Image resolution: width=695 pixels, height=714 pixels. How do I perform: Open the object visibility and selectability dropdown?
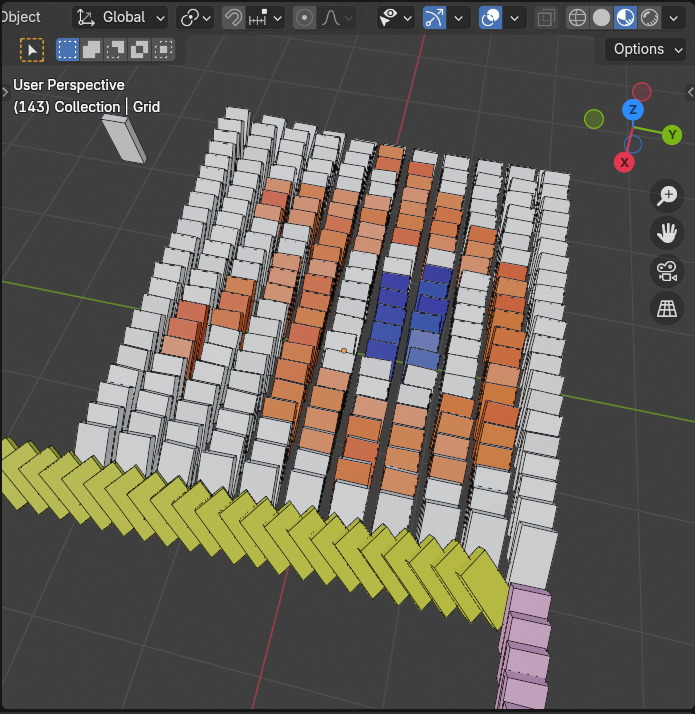tap(395, 18)
